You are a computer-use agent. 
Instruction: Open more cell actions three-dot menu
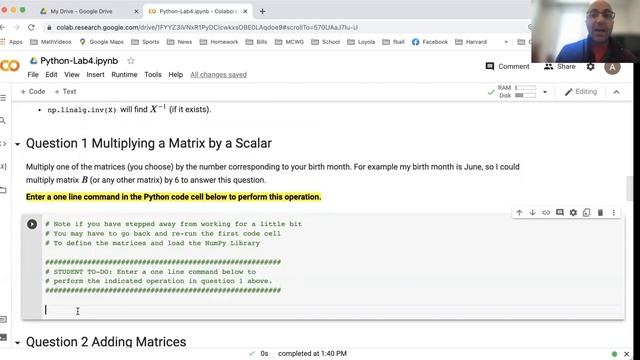613,213
